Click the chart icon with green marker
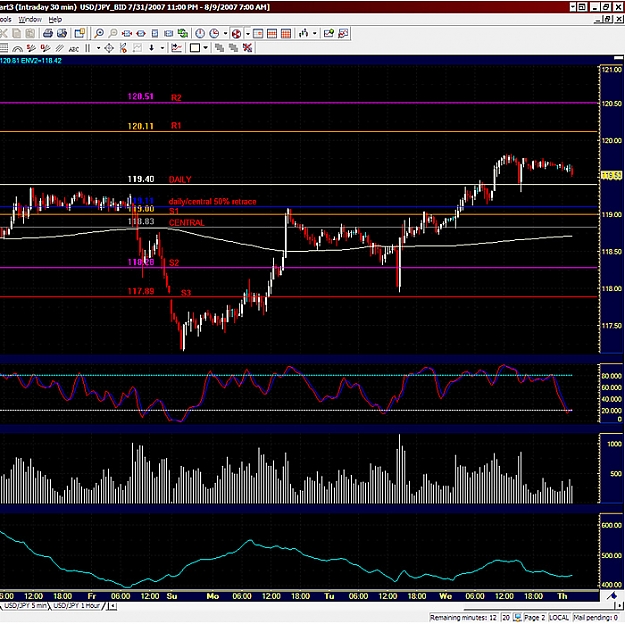625x624 pixels. point(329,33)
